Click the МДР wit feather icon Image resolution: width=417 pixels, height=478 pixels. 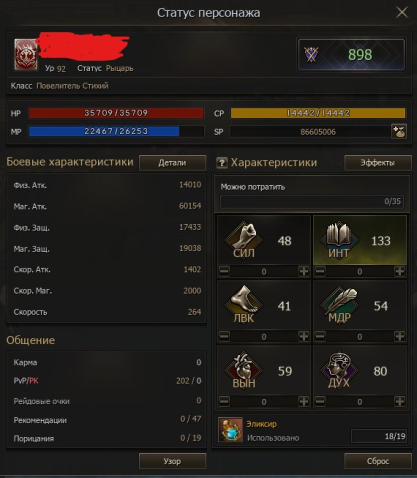click(339, 304)
